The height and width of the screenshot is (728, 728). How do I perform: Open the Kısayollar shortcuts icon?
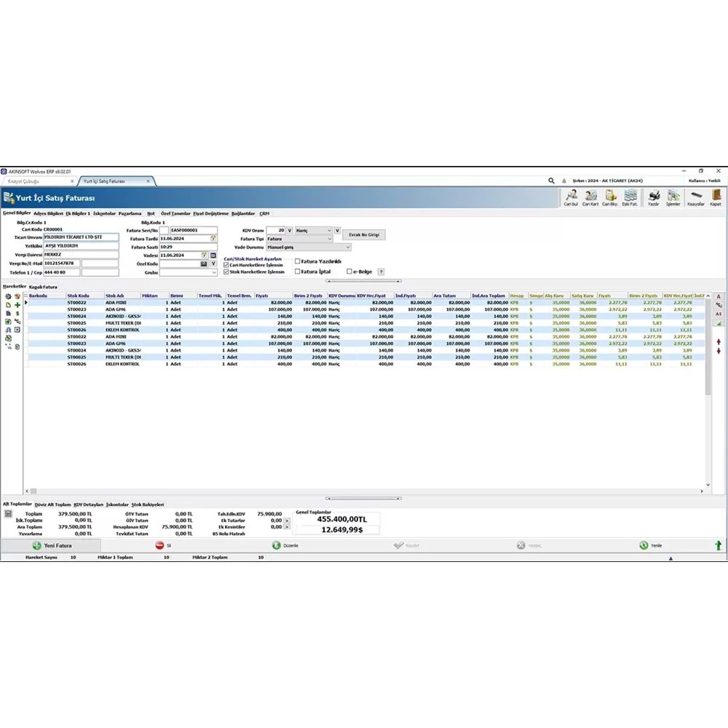coord(695,197)
